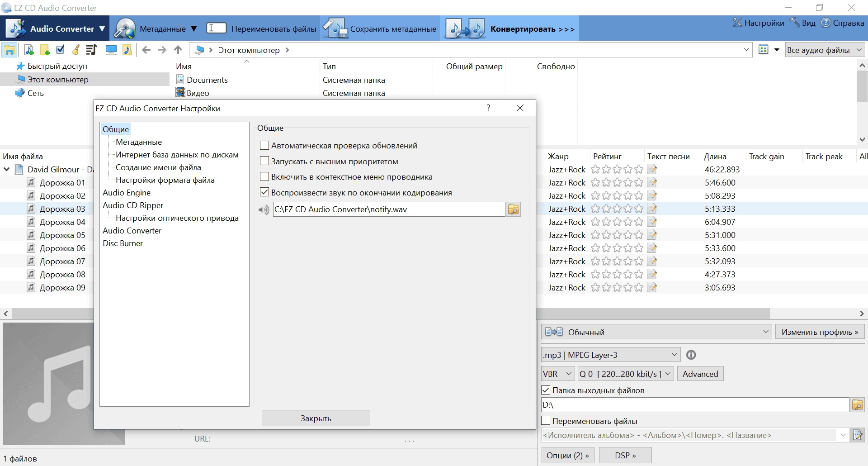
Task: Open filename pattern editor icon
Action: point(857,435)
